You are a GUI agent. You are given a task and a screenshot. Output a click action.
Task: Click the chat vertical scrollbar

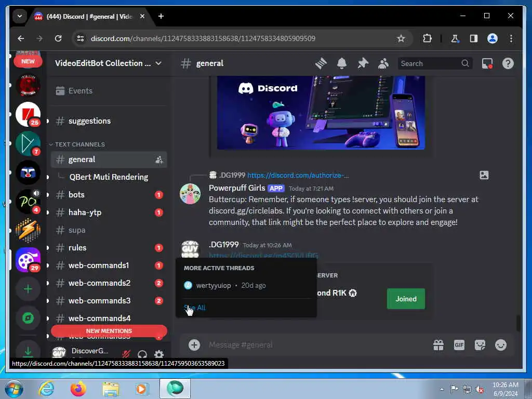coord(518,323)
